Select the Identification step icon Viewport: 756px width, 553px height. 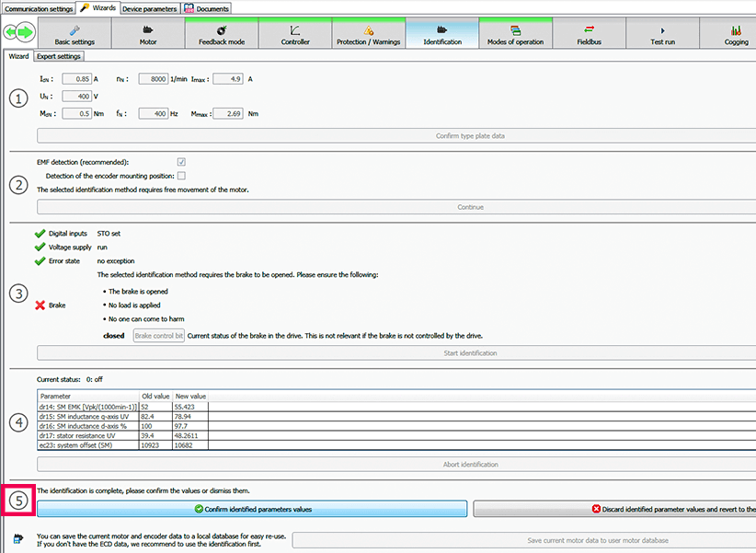[442, 30]
